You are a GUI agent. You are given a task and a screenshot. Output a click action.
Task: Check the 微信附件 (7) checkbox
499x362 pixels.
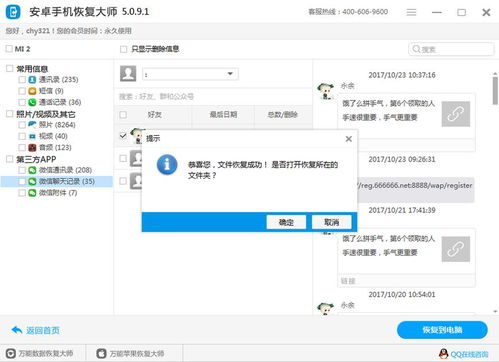pyautogui.click(x=22, y=193)
